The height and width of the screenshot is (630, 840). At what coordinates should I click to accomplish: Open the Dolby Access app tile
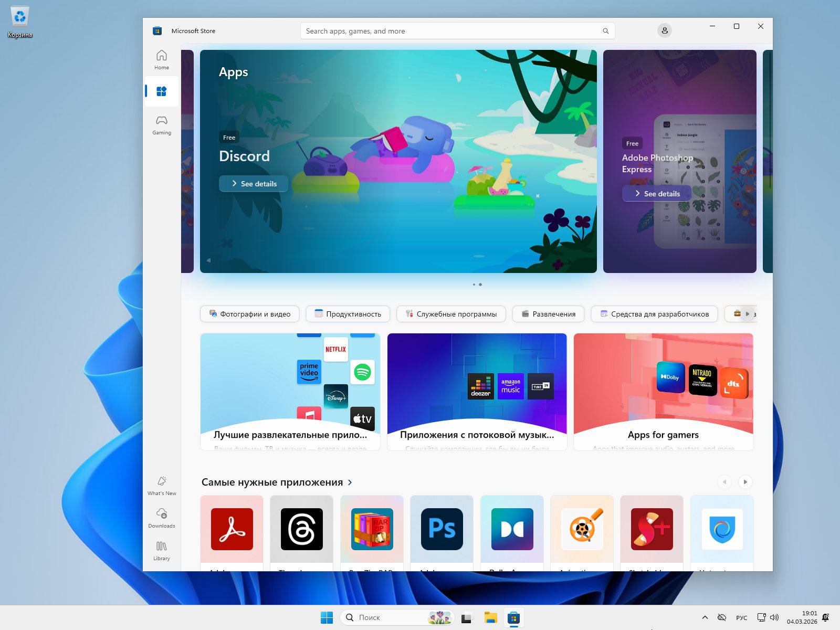click(512, 529)
